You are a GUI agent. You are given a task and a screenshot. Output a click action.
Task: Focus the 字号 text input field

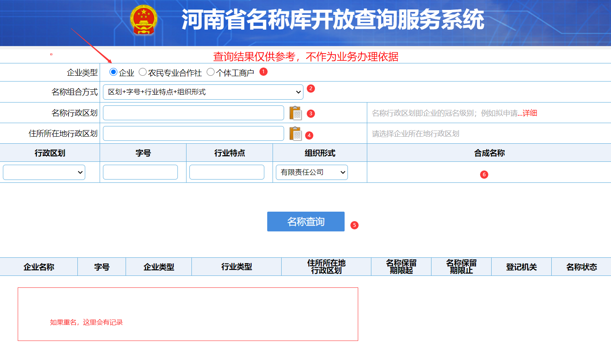coord(140,172)
